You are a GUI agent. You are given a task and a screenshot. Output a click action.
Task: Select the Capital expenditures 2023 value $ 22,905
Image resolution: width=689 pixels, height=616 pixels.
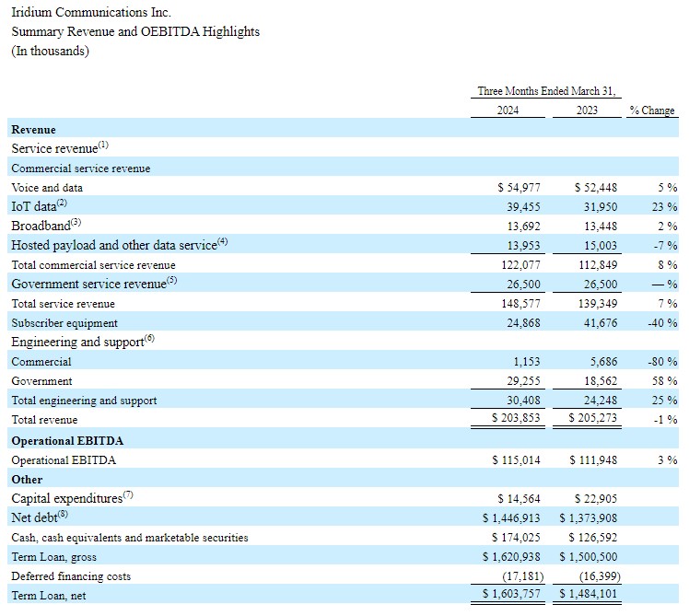point(595,498)
